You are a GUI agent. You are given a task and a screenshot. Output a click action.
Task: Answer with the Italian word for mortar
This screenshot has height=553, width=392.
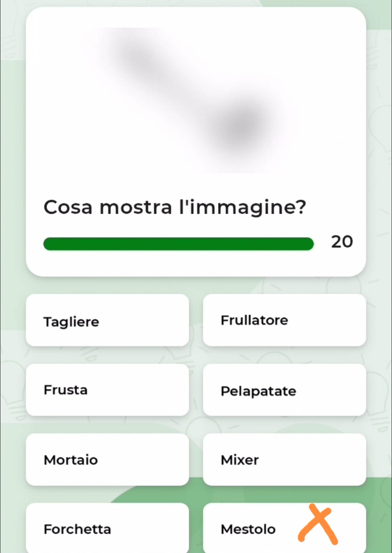point(107,460)
